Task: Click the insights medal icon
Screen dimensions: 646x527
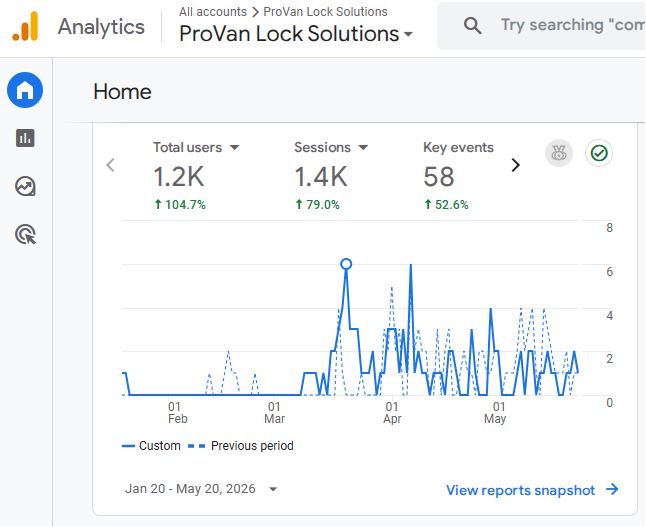Action: (559, 153)
